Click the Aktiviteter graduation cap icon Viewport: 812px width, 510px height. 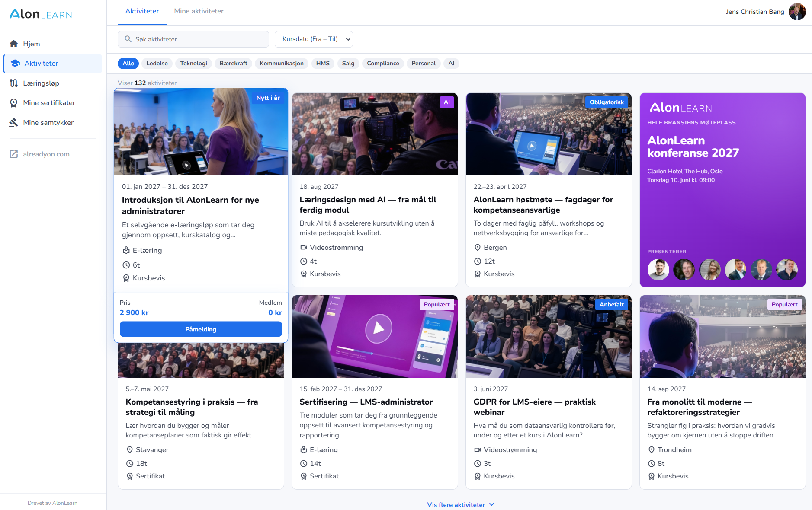tap(16, 64)
